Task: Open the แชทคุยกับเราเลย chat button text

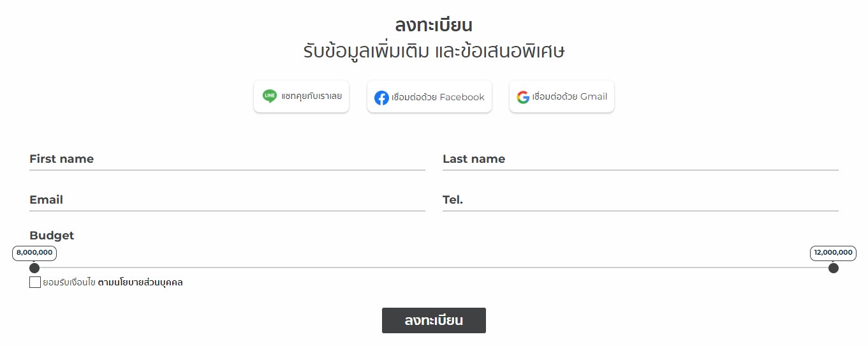Action: (x=311, y=96)
